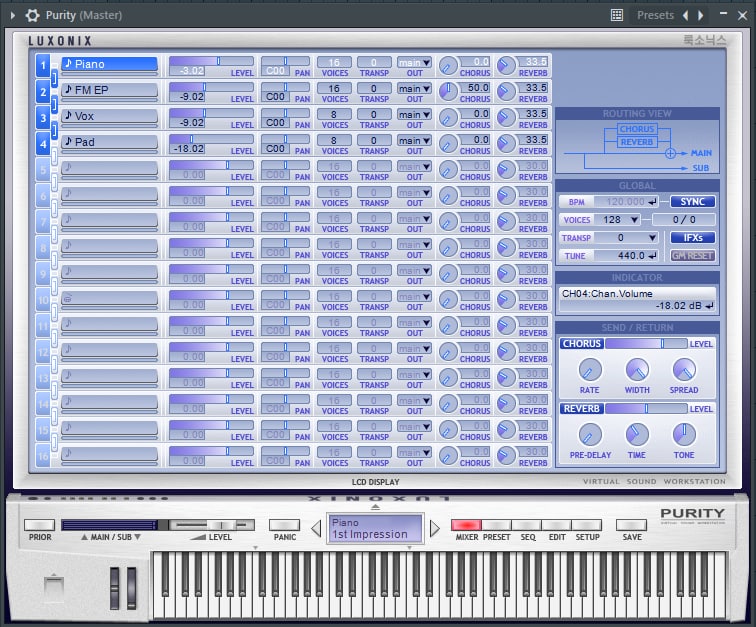Click the reverb TIME knob
This screenshot has height=627, width=756.
(637, 435)
